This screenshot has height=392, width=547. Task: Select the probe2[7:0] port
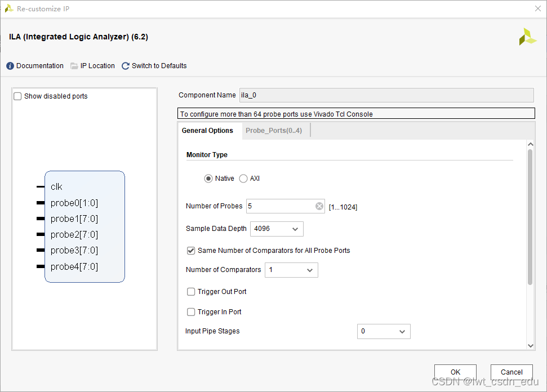(74, 234)
